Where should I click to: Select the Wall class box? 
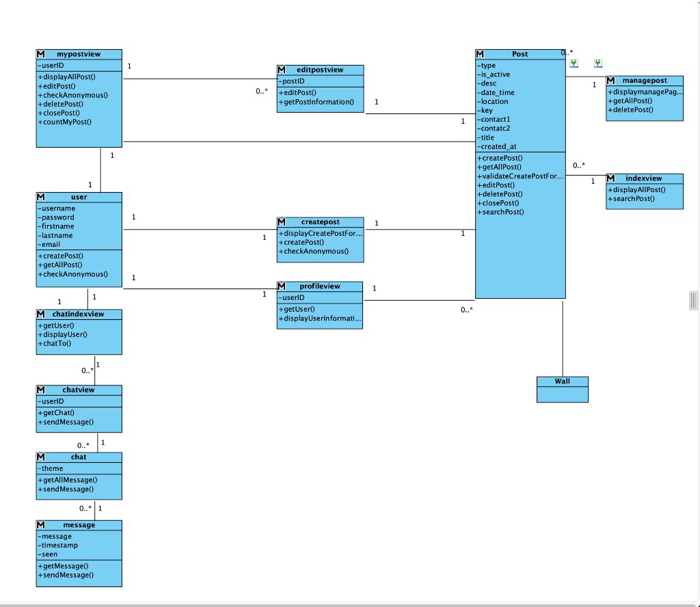(x=562, y=389)
